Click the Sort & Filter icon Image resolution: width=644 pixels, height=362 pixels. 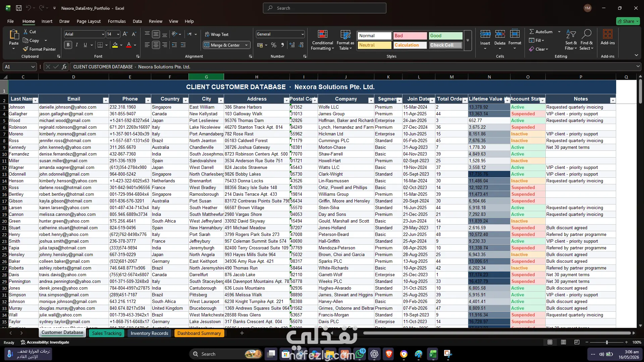tap(571, 34)
